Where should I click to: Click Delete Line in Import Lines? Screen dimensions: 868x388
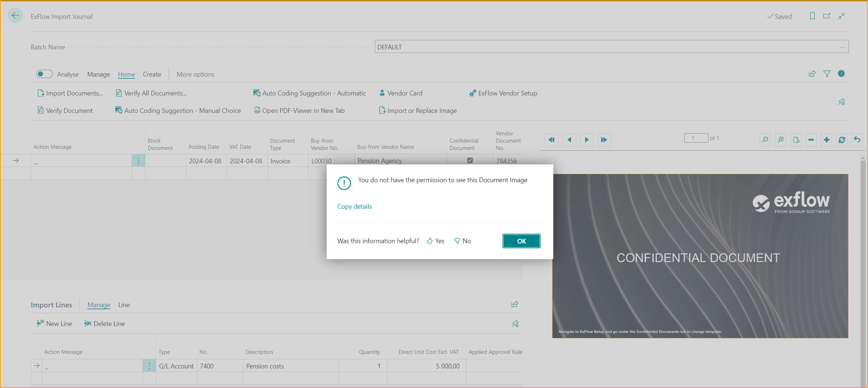pyautogui.click(x=104, y=323)
